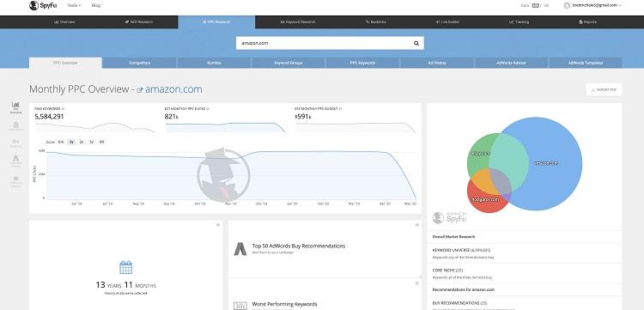Set chart zoom to 2y
Viewport: 644px width, 310px height.
pos(82,142)
